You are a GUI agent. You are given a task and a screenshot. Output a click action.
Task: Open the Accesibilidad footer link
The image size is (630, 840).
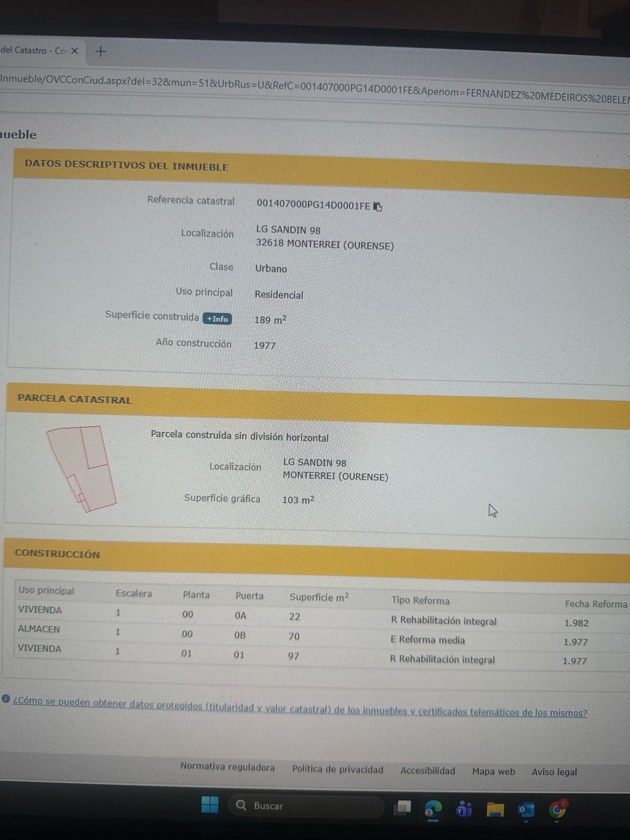(x=428, y=771)
